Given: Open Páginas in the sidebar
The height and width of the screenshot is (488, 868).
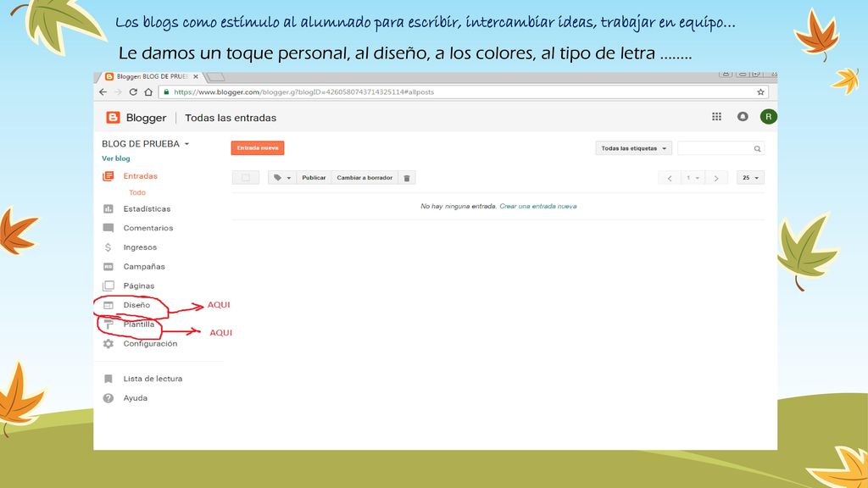Looking at the screenshot, I should pyautogui.click(x=138, y=286).
